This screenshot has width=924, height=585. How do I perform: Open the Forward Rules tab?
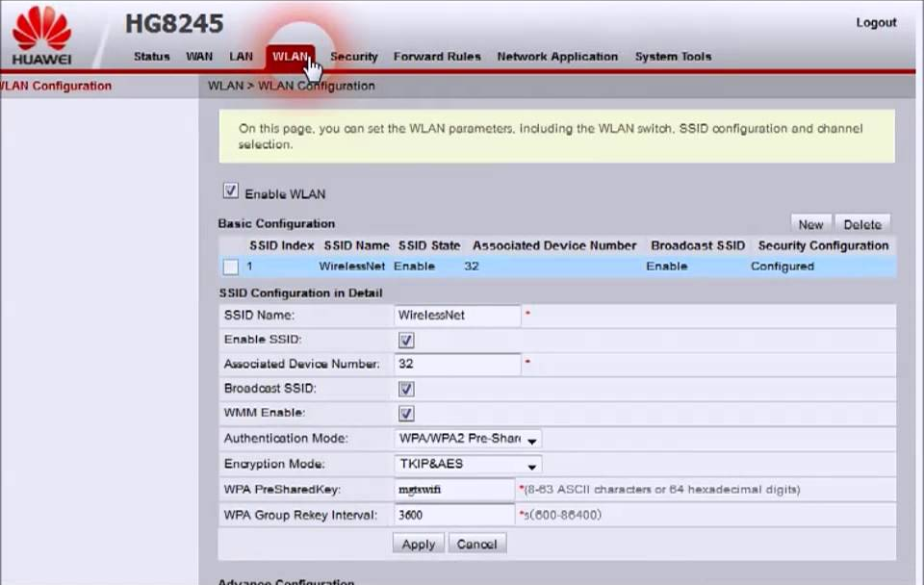437,57
